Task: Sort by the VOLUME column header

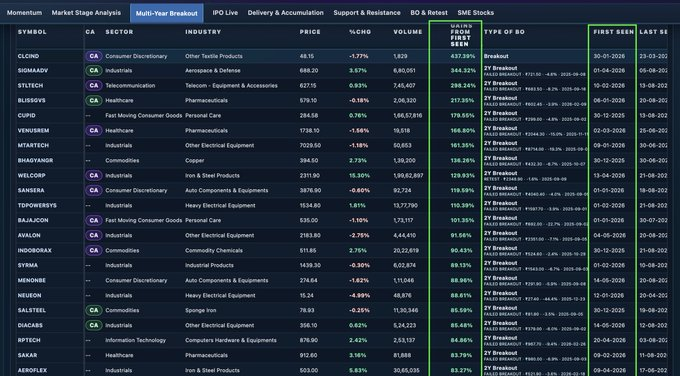Action: pyautogui.click(x=408, y=32)
